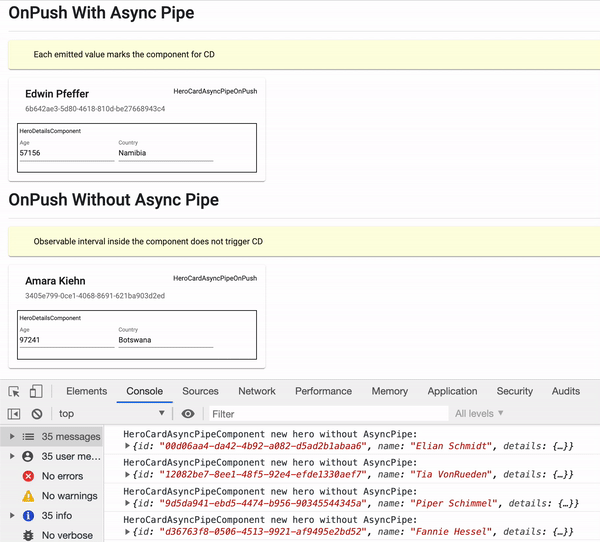Clear the console with the ban icon

[37, 414]
